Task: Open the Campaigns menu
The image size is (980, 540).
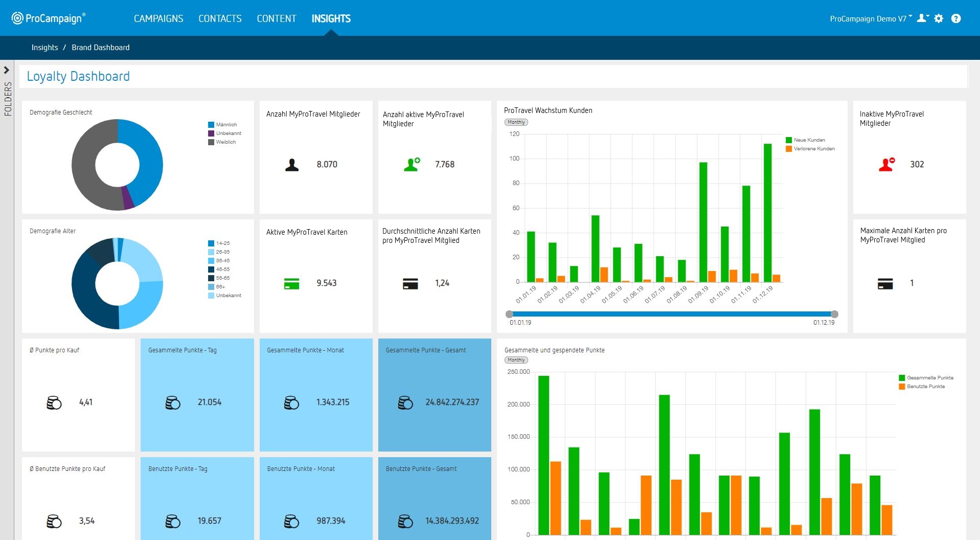Action: tap(158, 18)
